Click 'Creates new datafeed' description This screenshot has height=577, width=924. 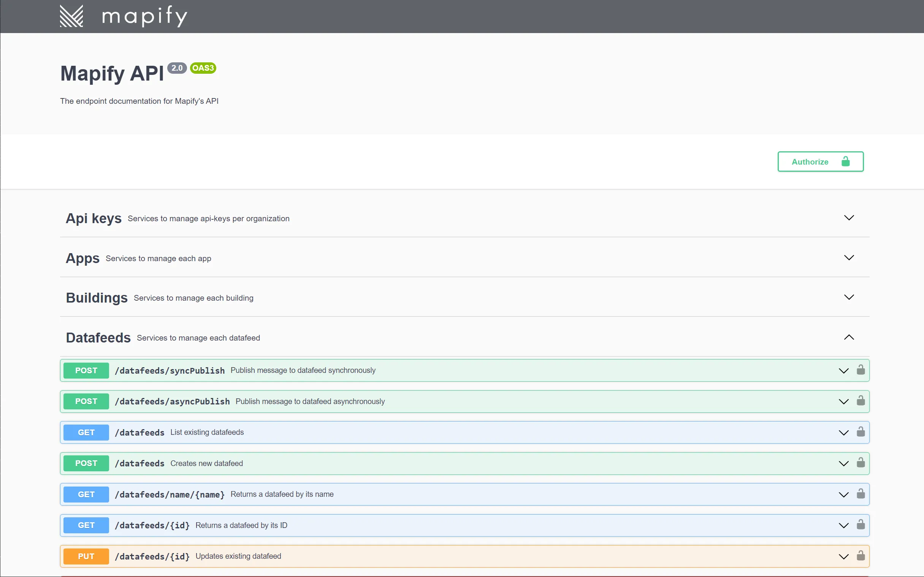click(x=206, y=463)
